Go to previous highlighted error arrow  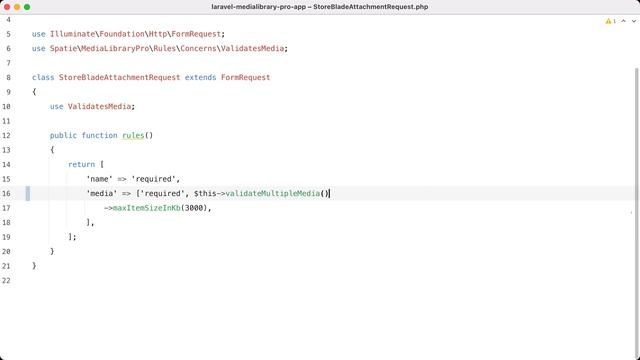point(624,21)
